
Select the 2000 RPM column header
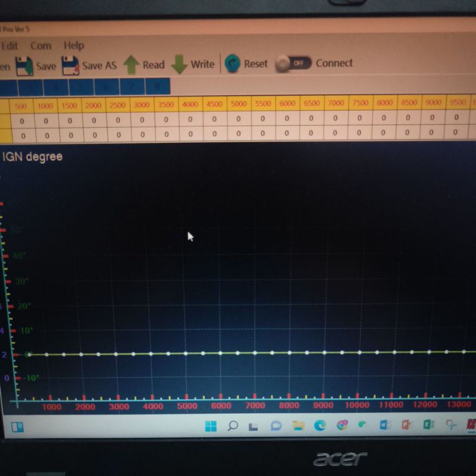point(93,105)
